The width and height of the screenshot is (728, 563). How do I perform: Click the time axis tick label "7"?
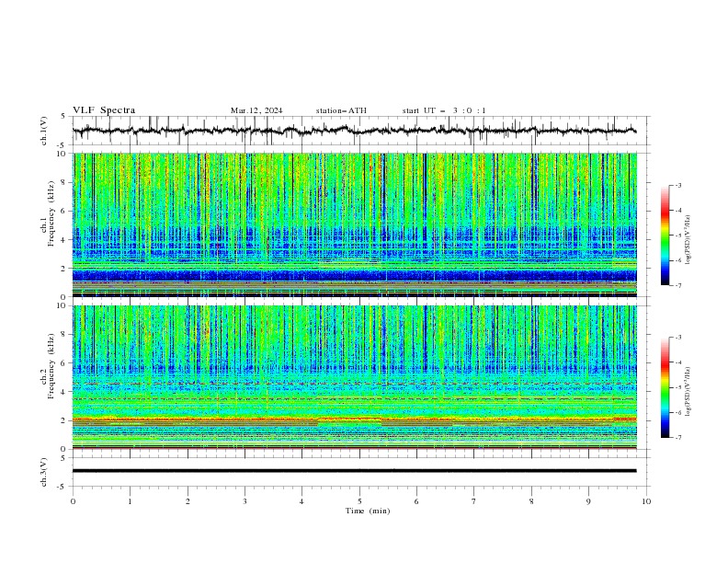[474, 501]
